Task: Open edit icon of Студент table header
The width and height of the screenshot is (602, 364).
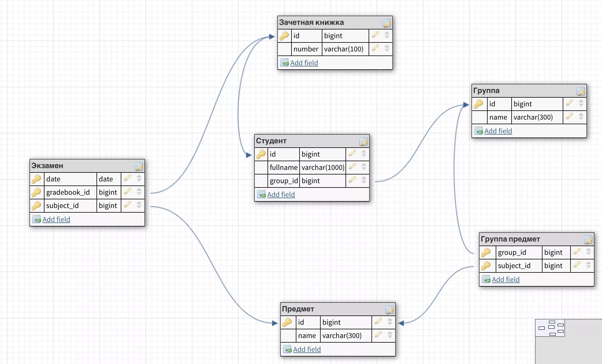Action: click(x=363, y=142)
